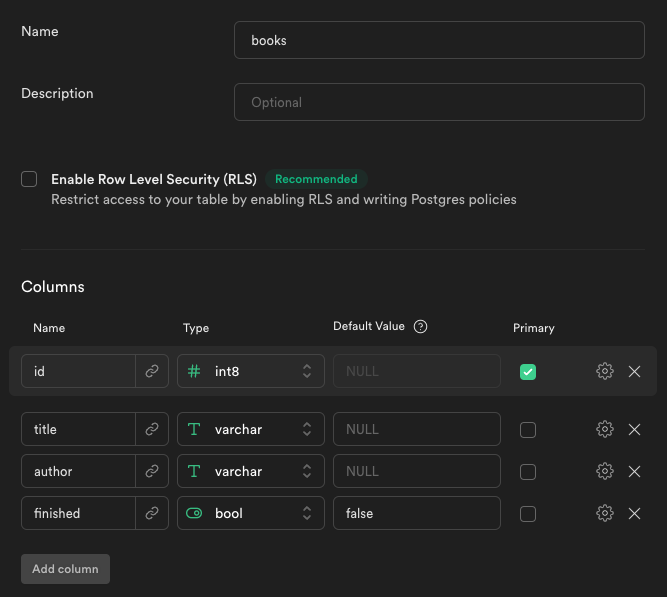The width and height of the screenshot is (667, 597).
Task: Enable Row Level Security checkbox
Action: click(x=29, y=179)
